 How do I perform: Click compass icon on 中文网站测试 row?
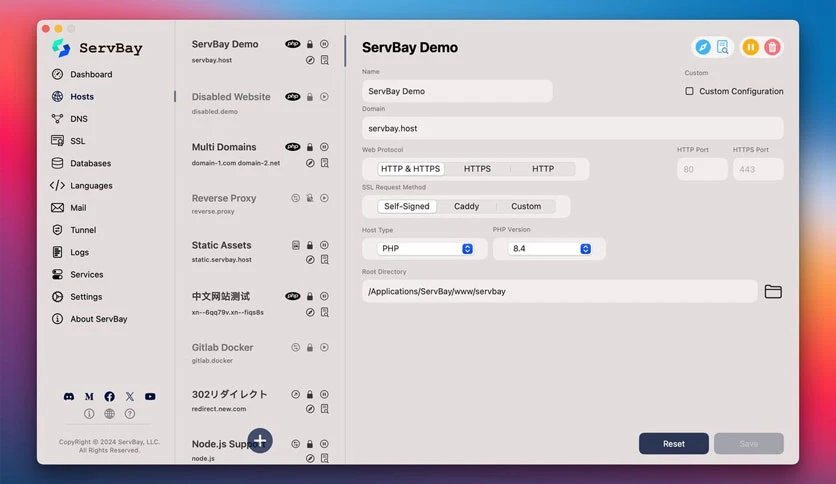pyautogui.click(x=310, y=312)
